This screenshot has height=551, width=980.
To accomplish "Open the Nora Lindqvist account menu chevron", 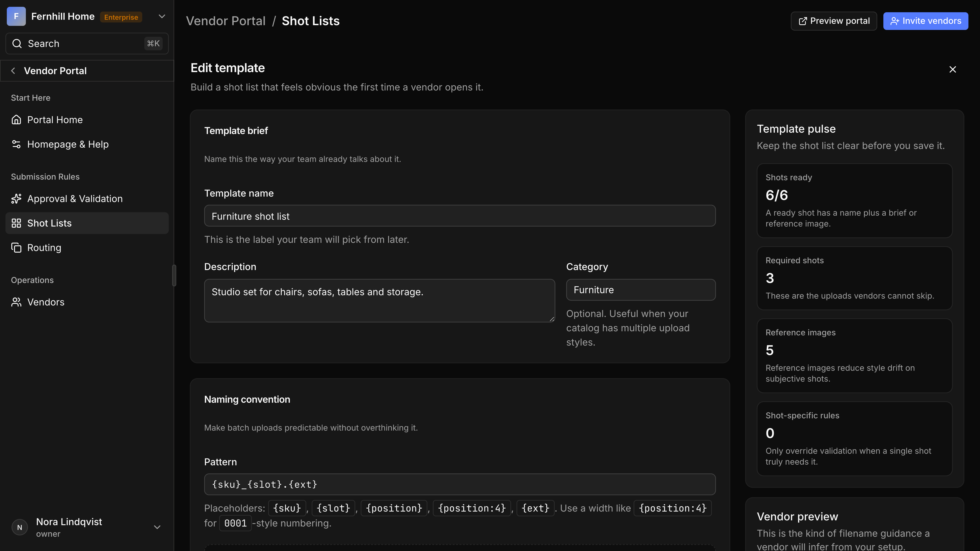I will 157,527.
